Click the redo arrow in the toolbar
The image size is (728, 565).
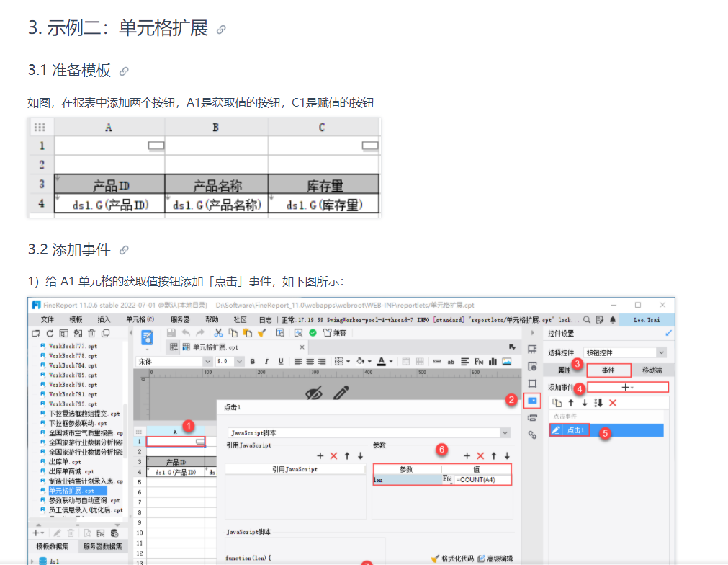click(200, 333)
